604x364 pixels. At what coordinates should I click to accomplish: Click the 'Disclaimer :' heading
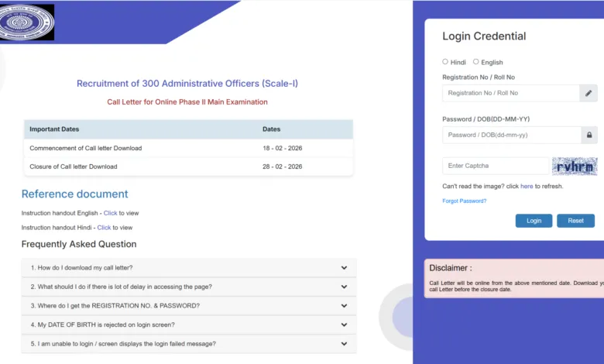pyautogui.click(x=451, y=268)
